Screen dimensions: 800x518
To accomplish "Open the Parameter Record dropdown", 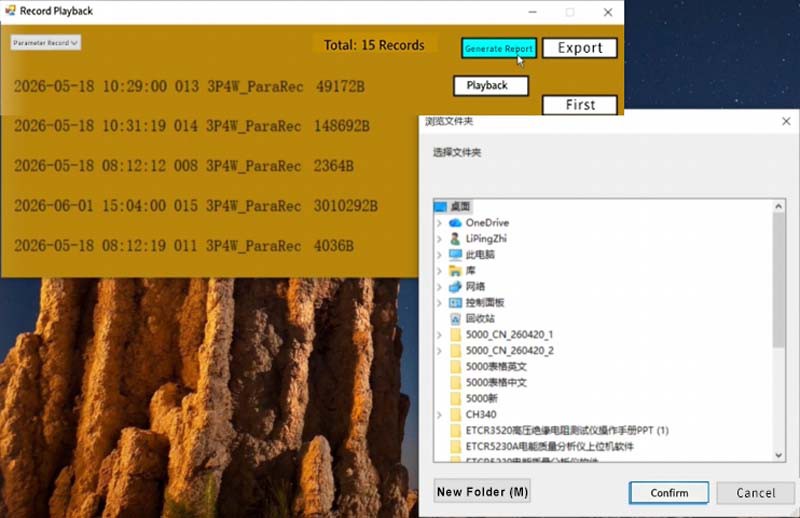I will pos(45,43).
